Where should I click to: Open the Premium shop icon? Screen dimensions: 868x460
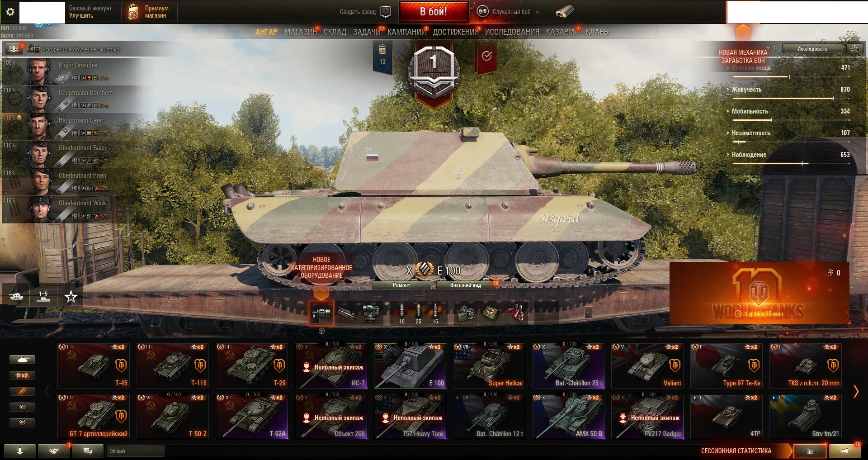pos(133,12)
